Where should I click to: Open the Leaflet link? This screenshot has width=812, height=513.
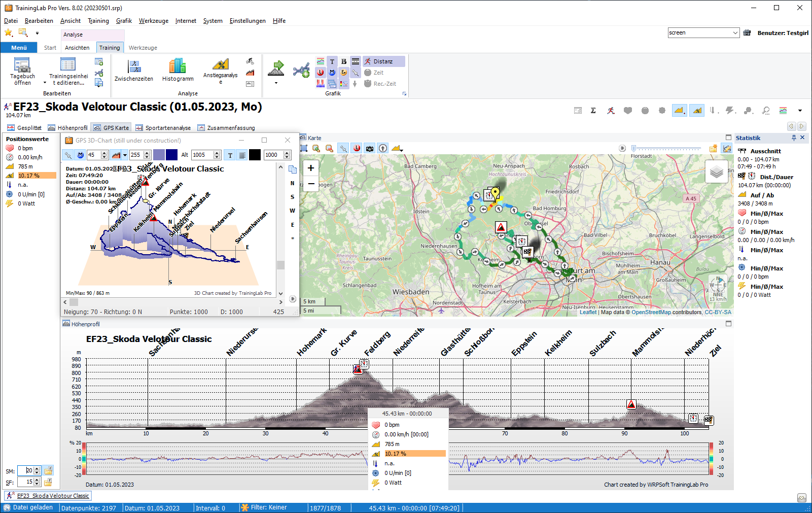588,312
